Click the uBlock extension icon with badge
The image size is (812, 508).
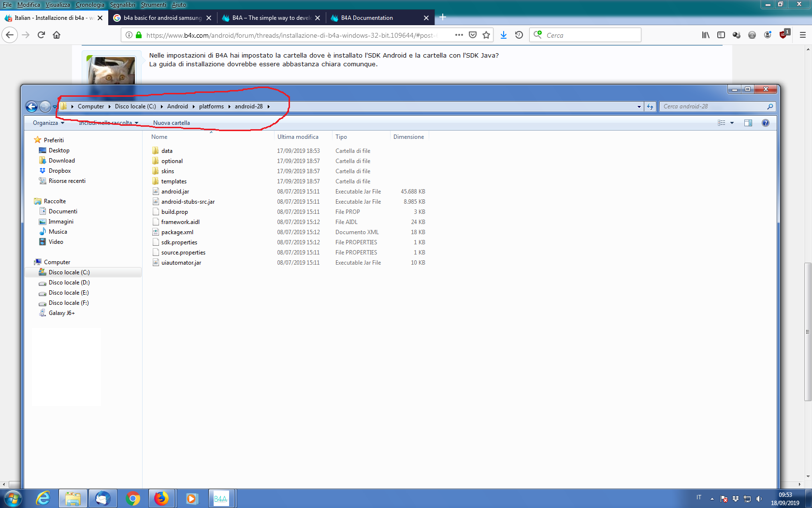(x=784, y=34)
